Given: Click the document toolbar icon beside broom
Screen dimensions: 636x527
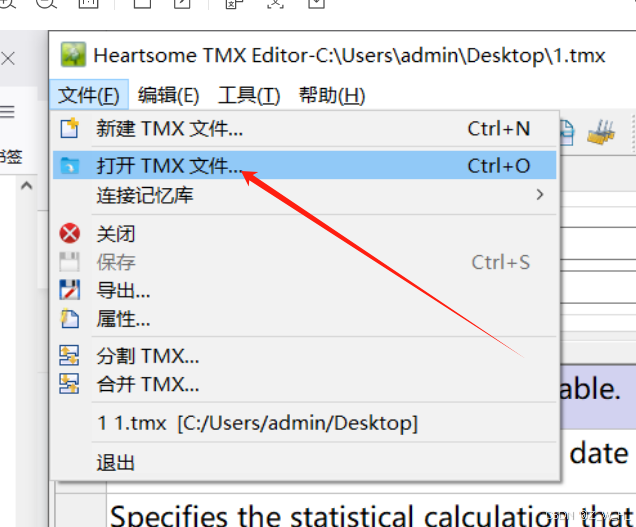Looking at the screenshot, I should point(567,133).
